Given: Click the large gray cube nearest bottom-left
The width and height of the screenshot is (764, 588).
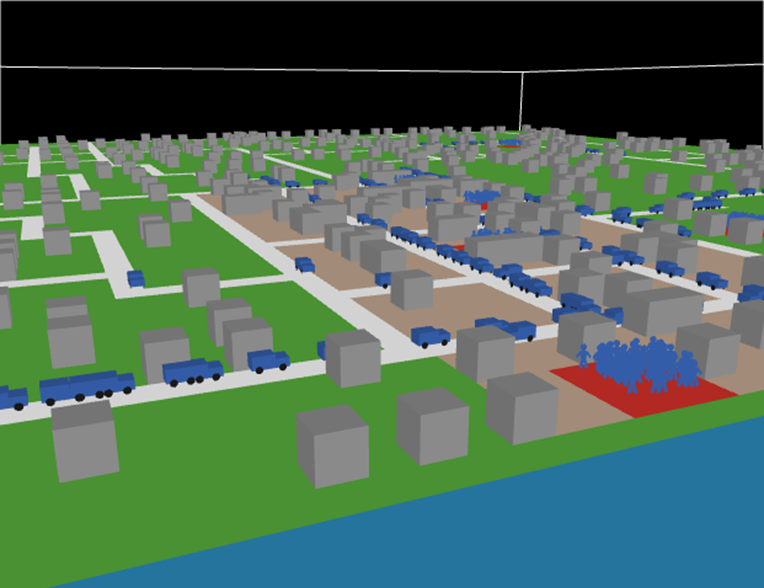Looking at the screenshot, I should coord(85,440).
